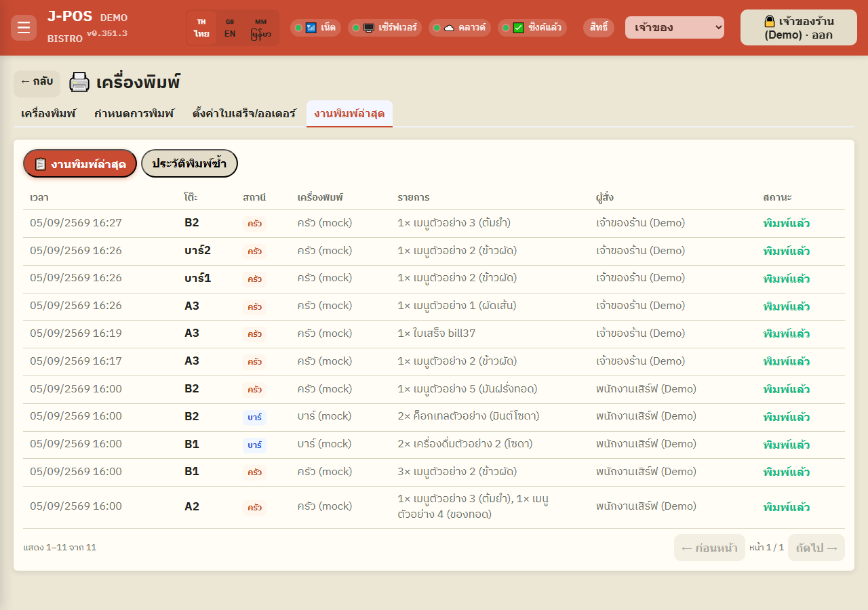Open the ตั้งค่าใบเสร็จ/ออเดอร์ tab
Viewport: 868px width, 610px height.
[244, 113]
